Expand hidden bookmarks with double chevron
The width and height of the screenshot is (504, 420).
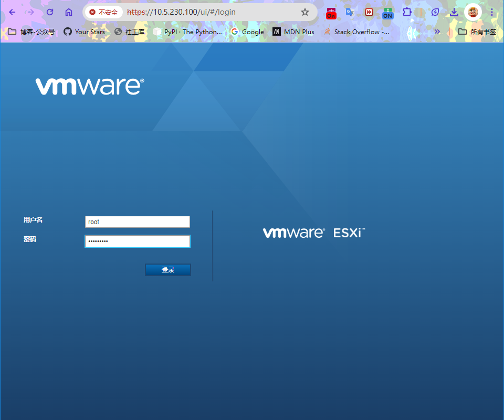click(437, 31)
